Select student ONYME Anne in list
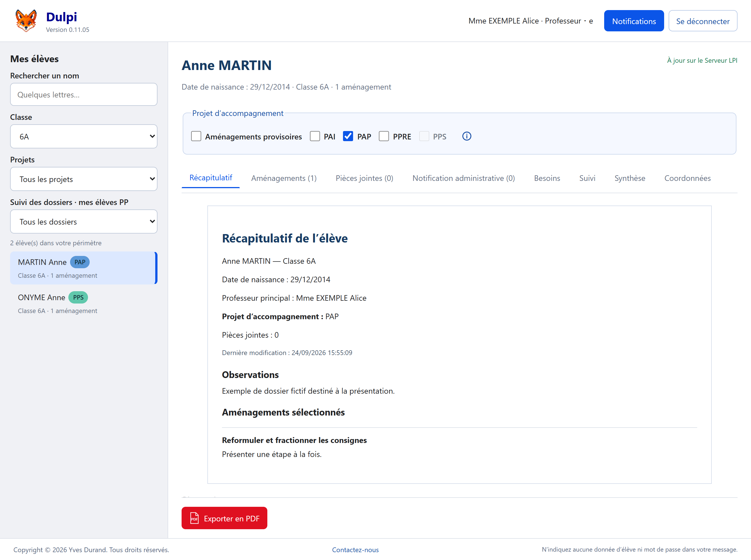 tap(84, 303)
